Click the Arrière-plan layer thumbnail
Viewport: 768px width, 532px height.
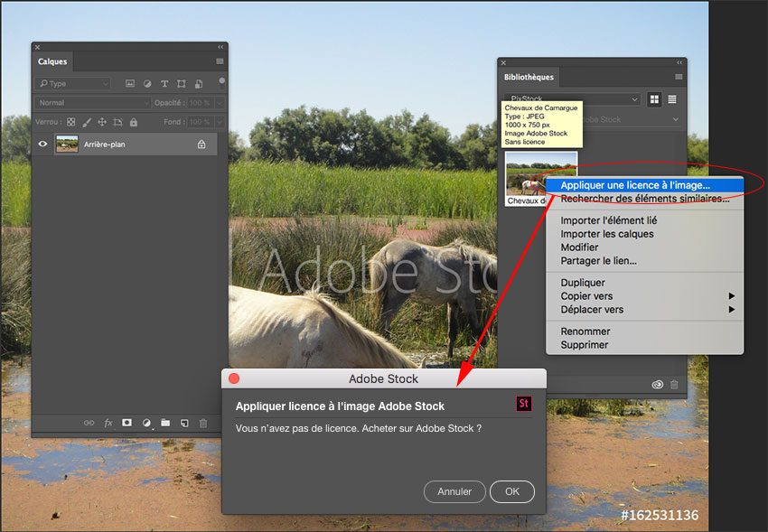point(67,144)
